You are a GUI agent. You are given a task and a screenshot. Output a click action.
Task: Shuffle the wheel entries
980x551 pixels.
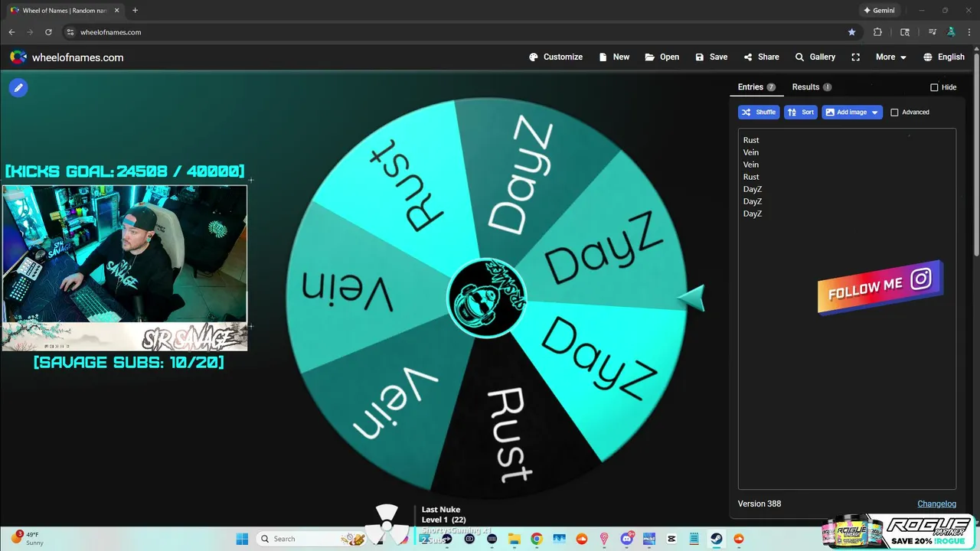click(x=759, y=112)
